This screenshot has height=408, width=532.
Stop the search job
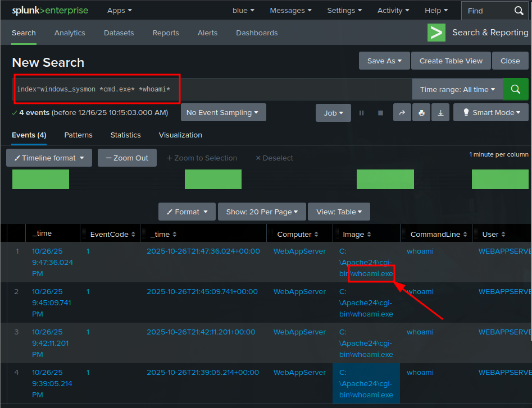pos(380,113)
